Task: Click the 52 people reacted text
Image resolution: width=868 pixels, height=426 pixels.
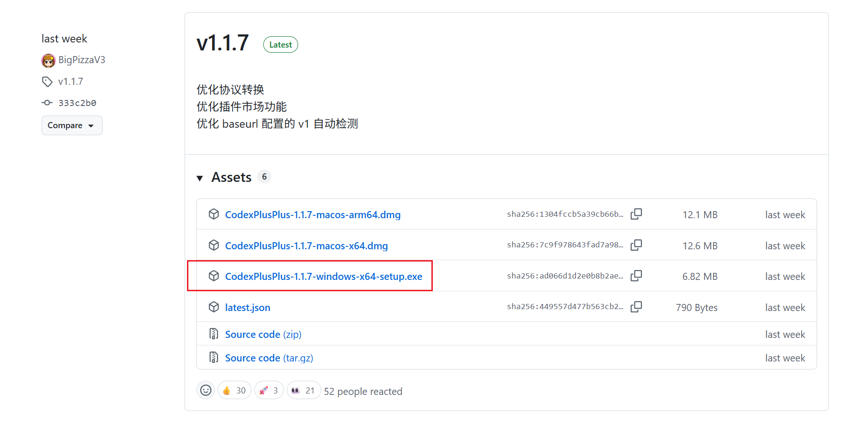Action: 363,392
